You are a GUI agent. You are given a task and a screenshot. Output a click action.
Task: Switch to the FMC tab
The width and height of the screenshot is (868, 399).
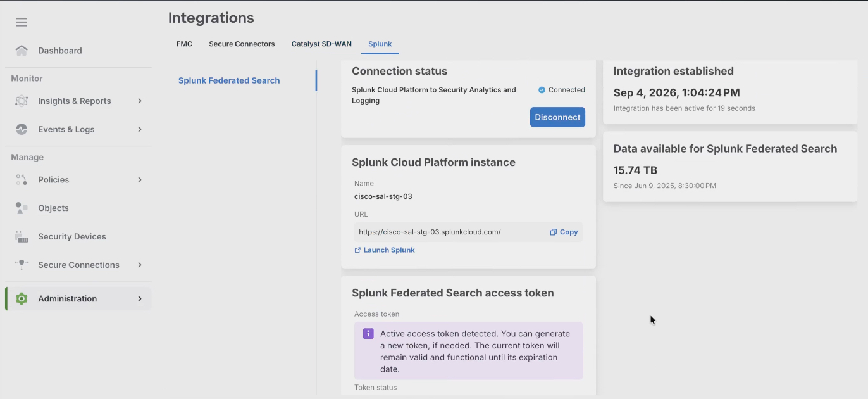184,44
